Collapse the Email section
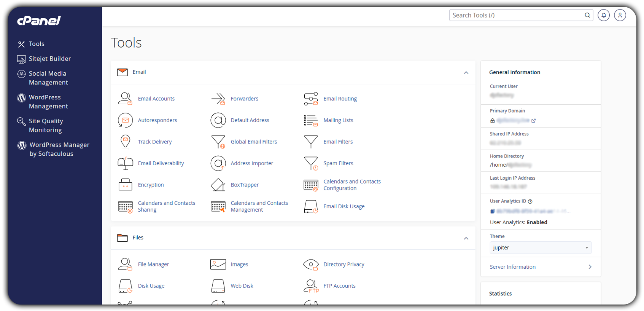The image size is (644, 311). click(466, 73)
